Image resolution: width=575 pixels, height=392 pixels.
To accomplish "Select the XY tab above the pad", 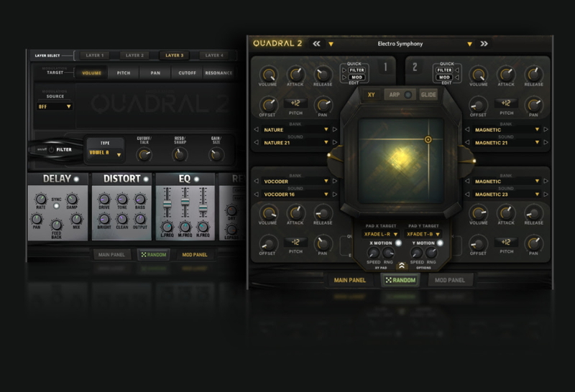I will point(371,95).
